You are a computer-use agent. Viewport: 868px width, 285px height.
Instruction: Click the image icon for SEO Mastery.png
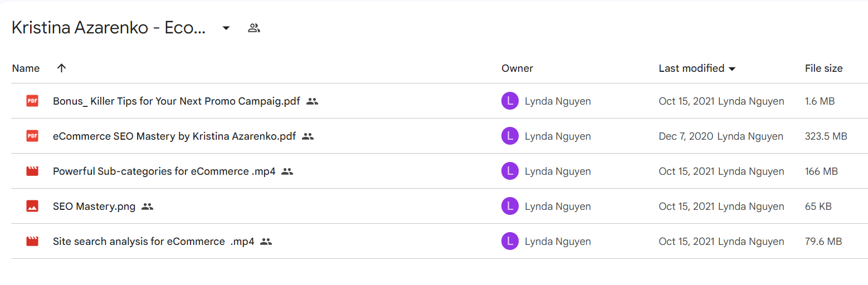(32, 206)
